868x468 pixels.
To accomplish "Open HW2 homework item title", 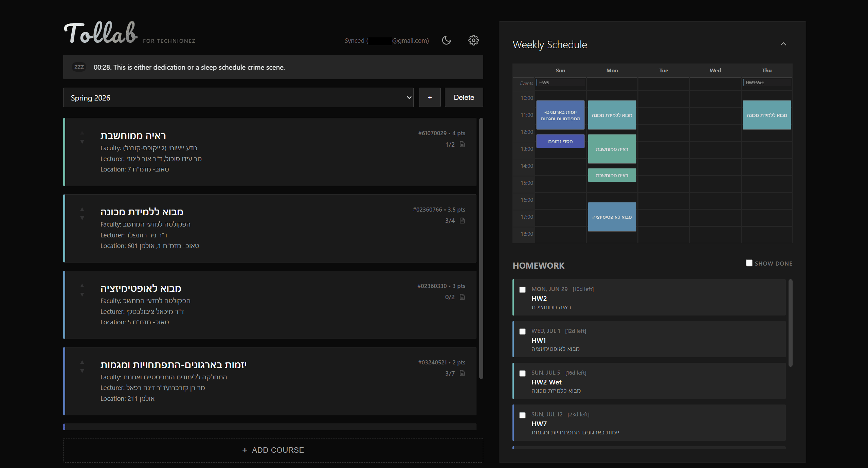I will pyautogui.click(x=539, y=299).
